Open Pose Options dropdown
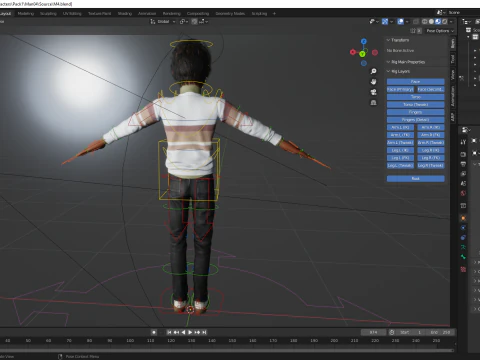The height and width of the screenshot is (360, 480). 440,31
